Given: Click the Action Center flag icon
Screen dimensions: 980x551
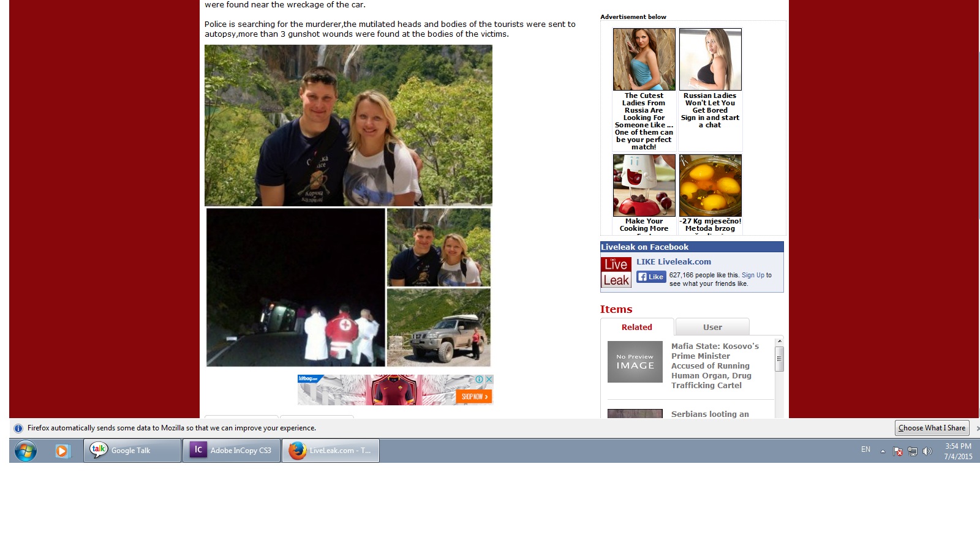Looking at the screenshot, I should [898, 451].
